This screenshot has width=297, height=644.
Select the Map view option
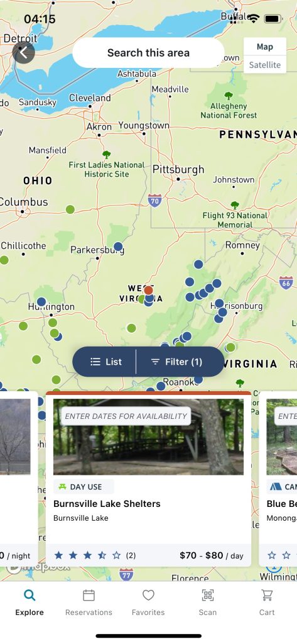click(265, 47)
